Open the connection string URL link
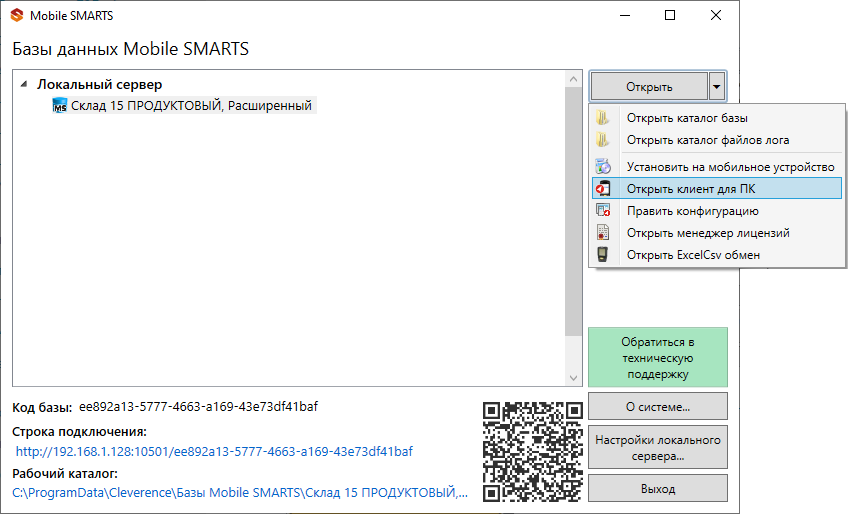The height and width of the screenshot is (514, 848). (214, 451)
